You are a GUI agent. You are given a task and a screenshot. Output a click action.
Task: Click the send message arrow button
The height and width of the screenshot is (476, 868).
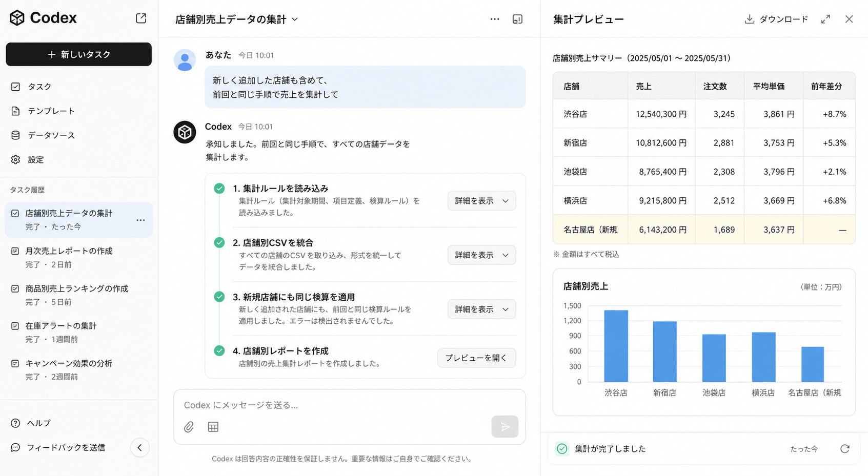pyautogui.click(x=504, y=426)
